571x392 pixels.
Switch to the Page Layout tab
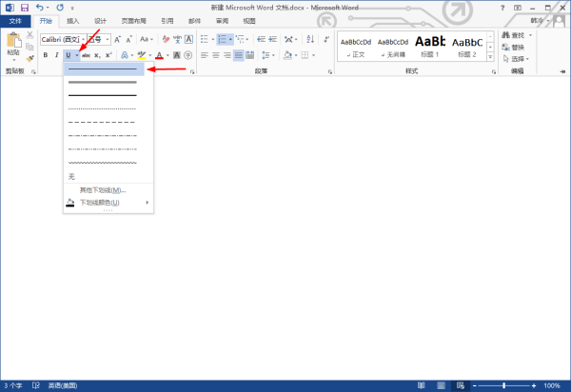133,21
